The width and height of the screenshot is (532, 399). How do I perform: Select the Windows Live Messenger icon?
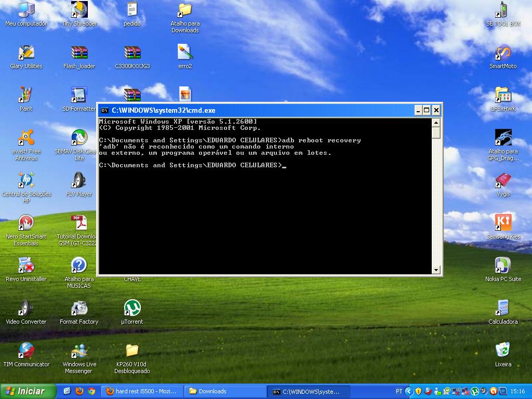pos(79,358)
